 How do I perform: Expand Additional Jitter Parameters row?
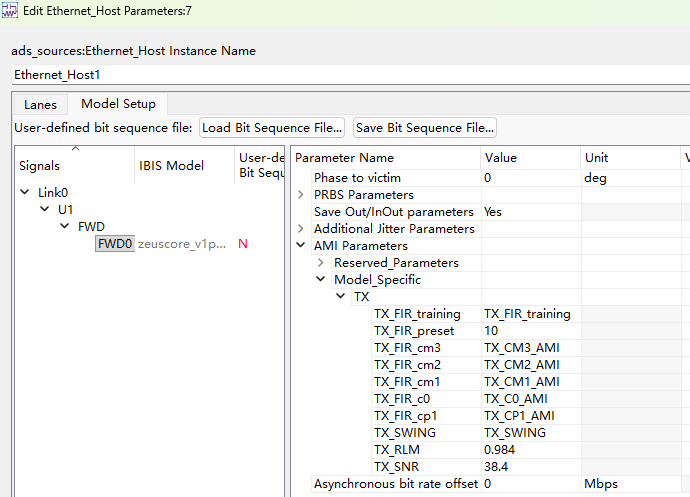(x=301, y=228)
